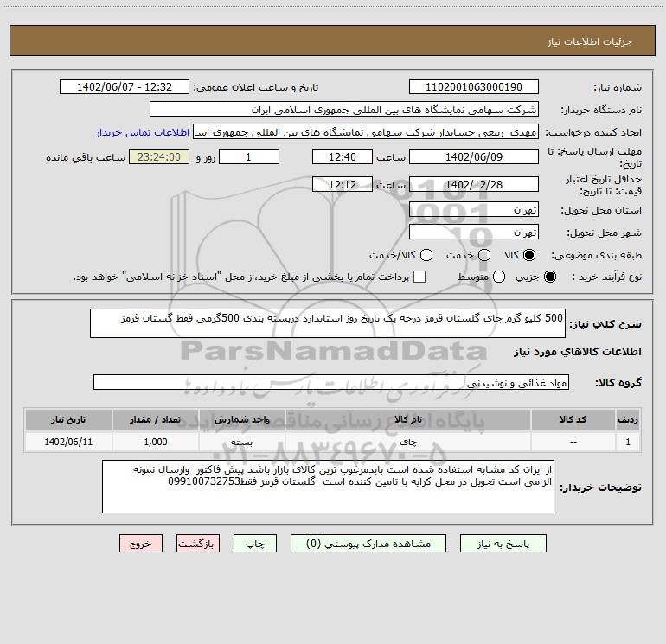The height and width of the screenshot is (644, 666).
Task: Click the remaining time field 23:24:00
Action: click(x=159, y=156)
